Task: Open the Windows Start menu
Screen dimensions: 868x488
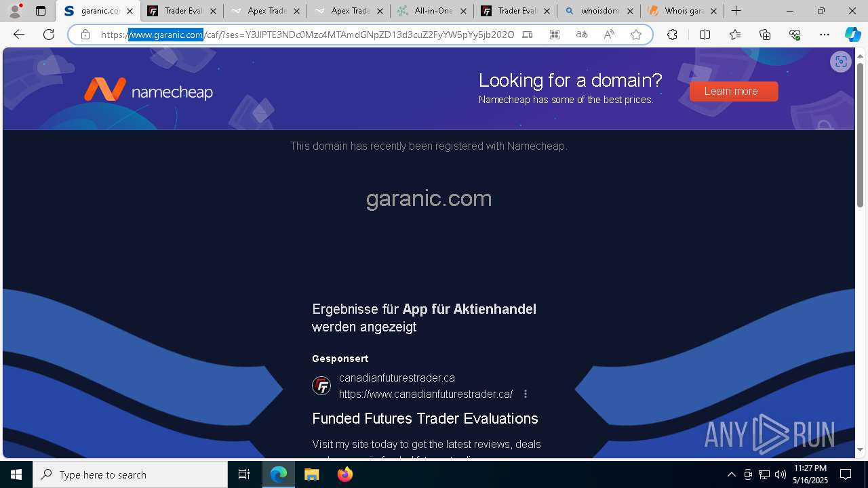Action: click(16, 474)
